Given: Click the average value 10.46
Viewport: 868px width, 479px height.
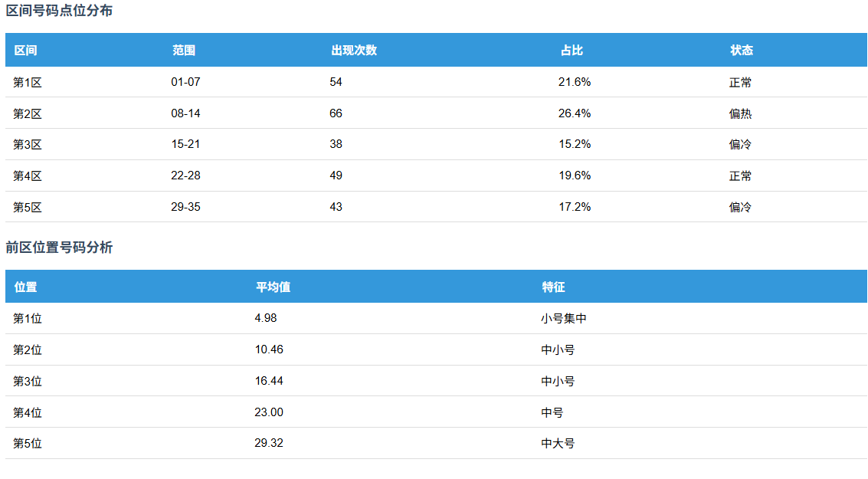Looking at the screenshot, I should (x=269, y=349).
